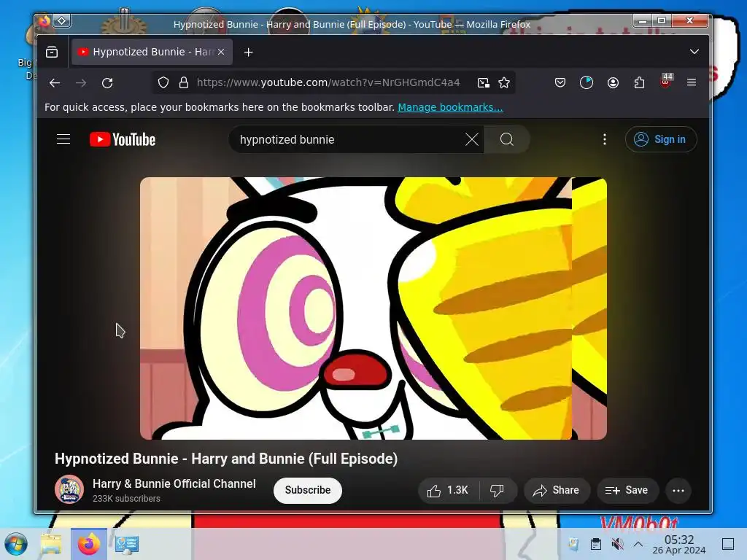The image size is (747, 560).
Task: Click the YouTube URL address field
Action: 328,82
